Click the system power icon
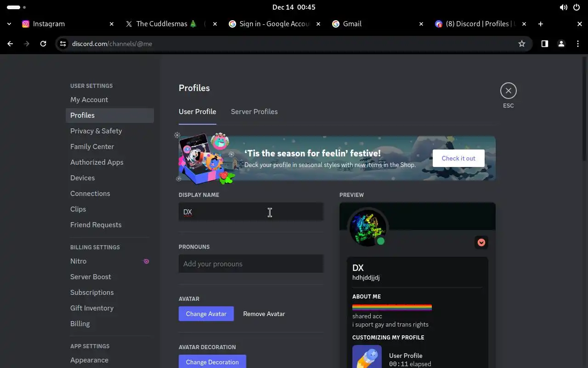 click(577, 7)
